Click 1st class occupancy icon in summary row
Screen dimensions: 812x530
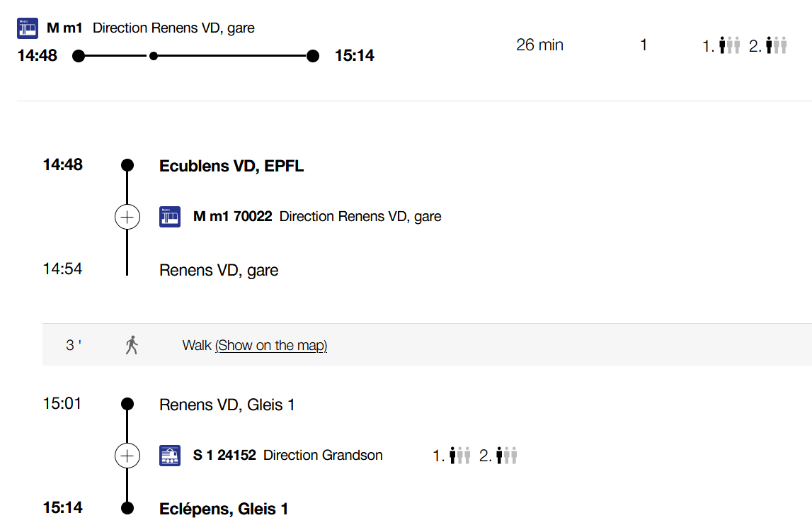(x=729, y=46)
